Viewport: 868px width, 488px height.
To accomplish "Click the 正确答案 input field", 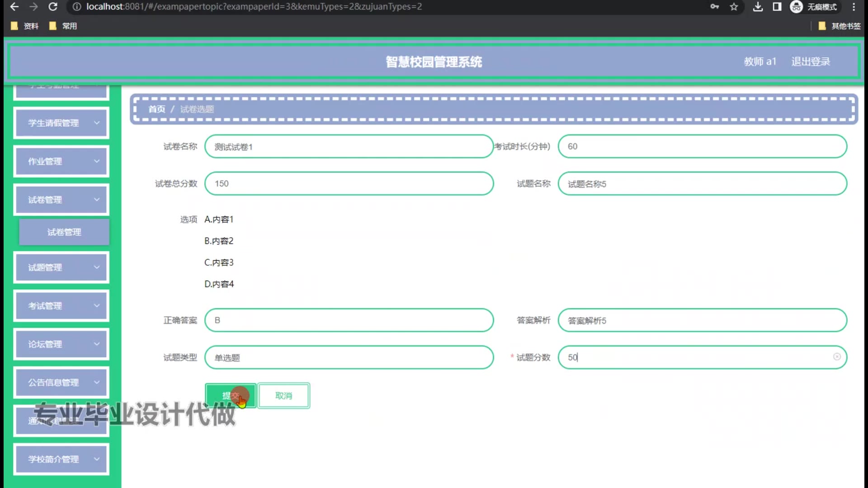I will tap(349, 320).
